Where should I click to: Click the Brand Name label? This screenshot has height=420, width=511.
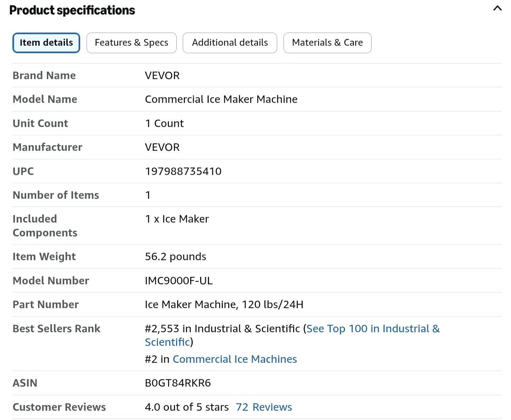(44, 75)
